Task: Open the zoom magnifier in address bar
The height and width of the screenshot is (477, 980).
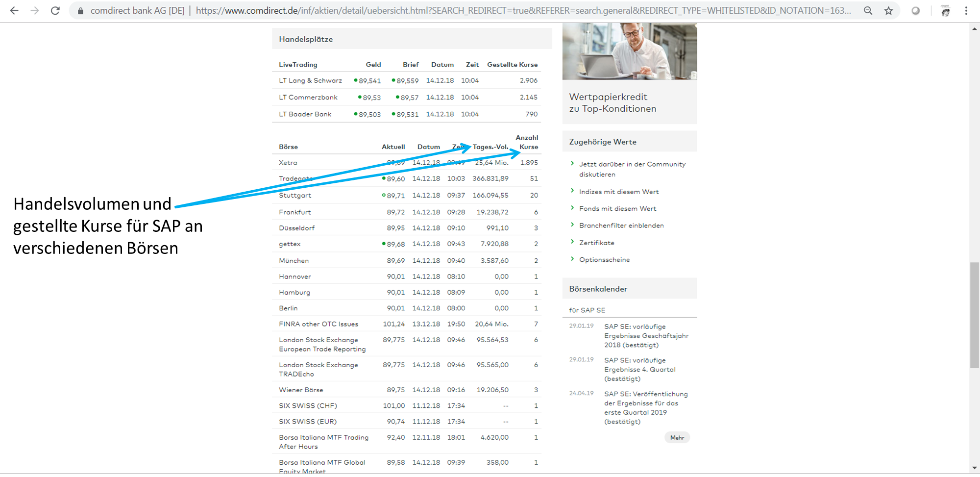Action: [x=868, y=10]
